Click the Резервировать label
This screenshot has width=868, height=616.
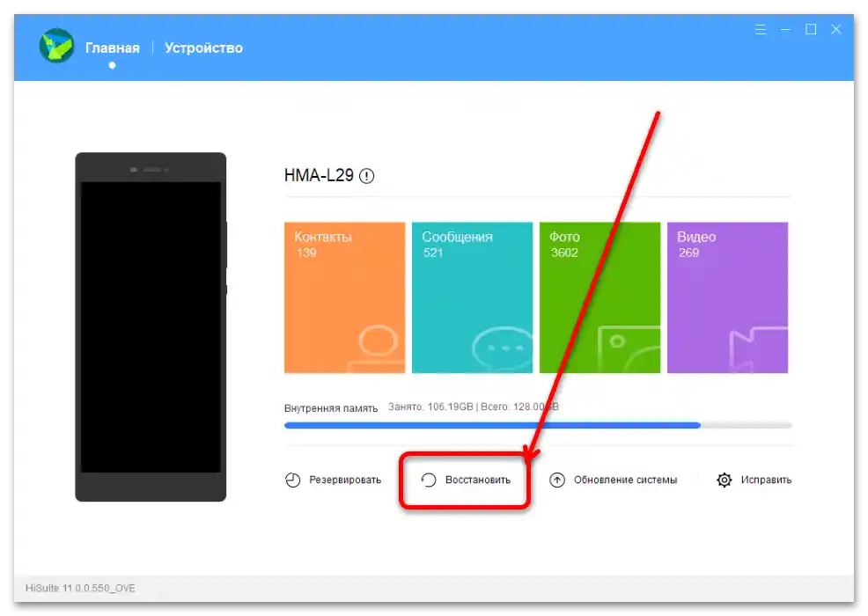click(345, 480)
